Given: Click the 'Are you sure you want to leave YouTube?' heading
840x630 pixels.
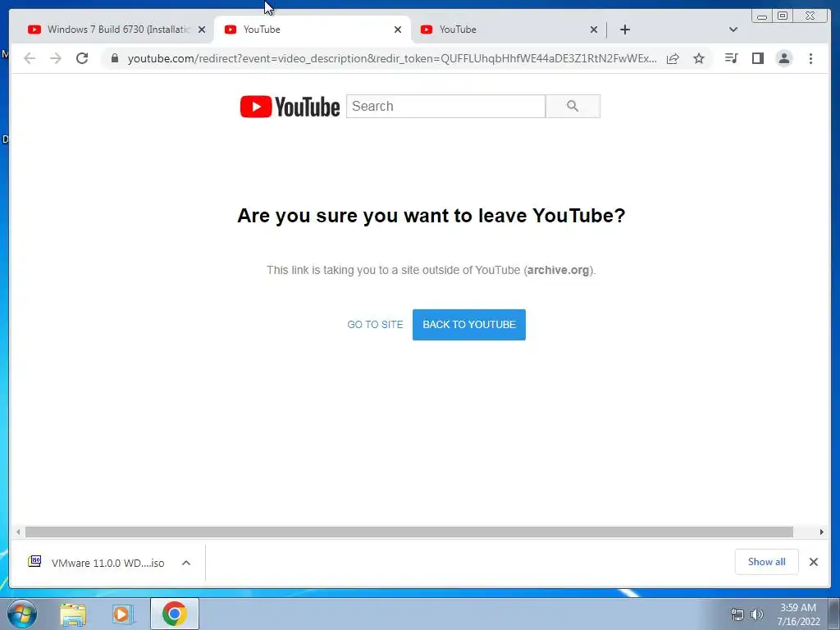Looking at the screenshot, I should pyautogui.click(x=431, y=216).
